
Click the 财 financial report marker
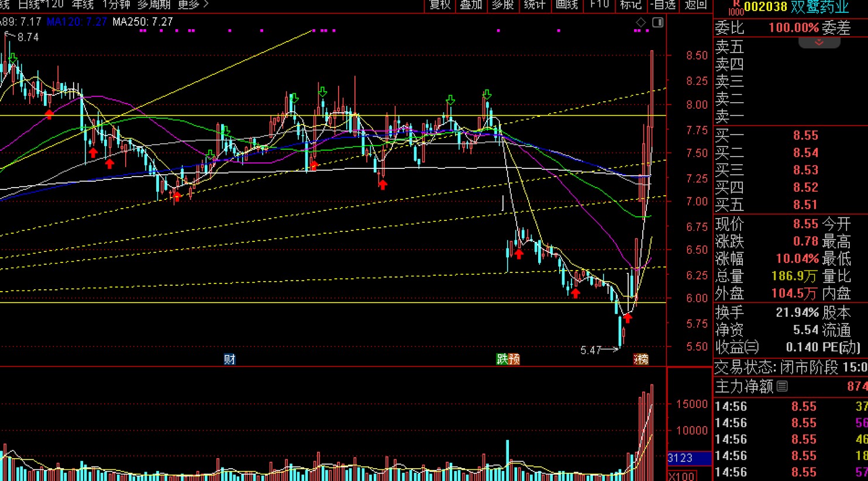coord(230,359)
